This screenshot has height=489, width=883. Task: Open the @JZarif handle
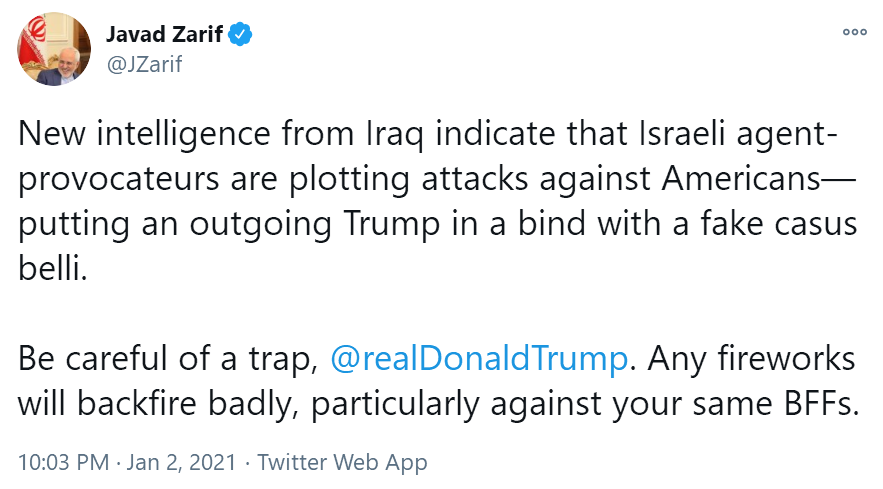click(x=144, y=65)
